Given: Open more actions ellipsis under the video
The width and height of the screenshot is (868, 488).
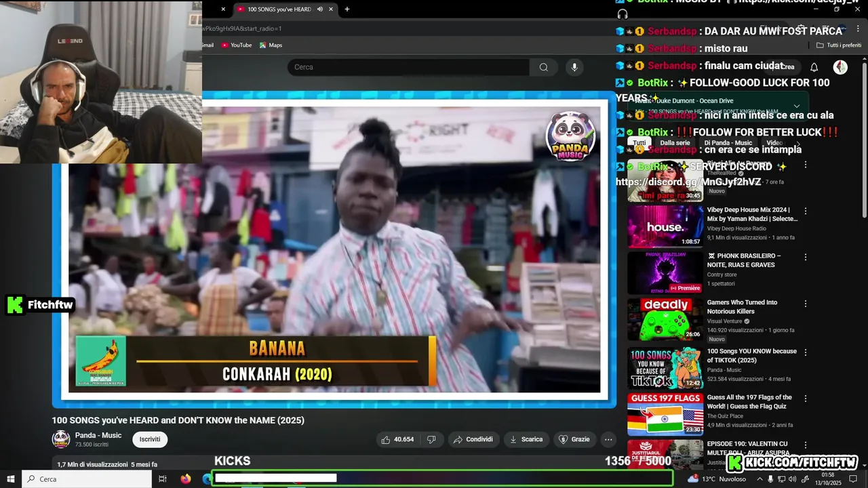Looking at the screenshot, I should pos(608,439).
